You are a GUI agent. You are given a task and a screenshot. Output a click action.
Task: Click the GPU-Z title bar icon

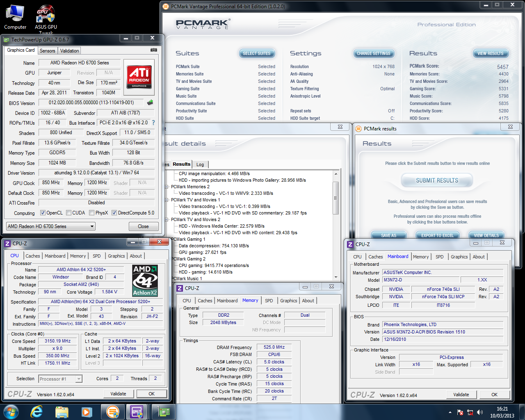point(7,40)
